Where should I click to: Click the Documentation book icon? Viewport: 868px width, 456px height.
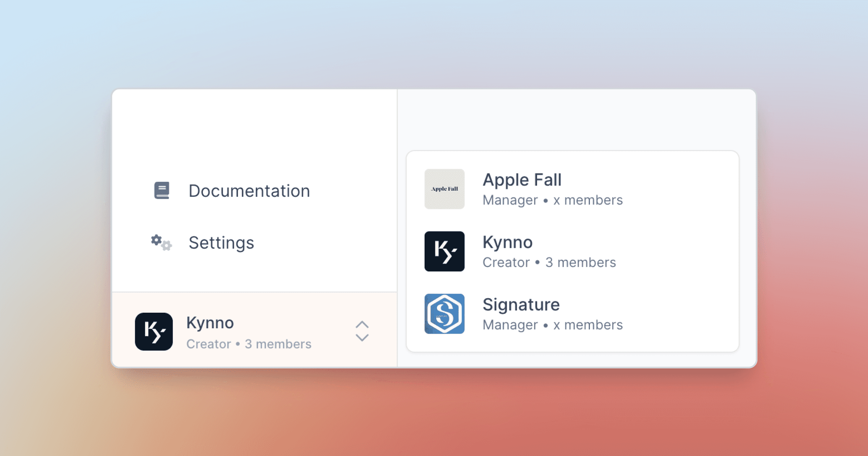[162, 190]
